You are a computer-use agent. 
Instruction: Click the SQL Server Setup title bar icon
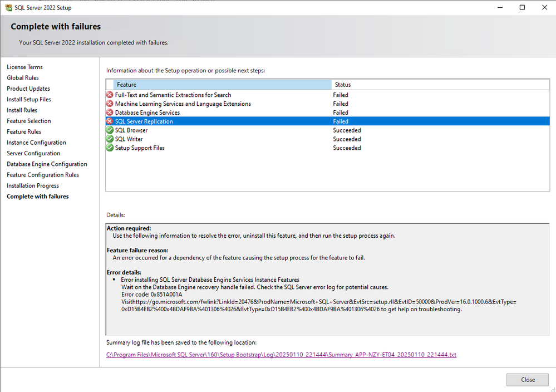click(x=8, y=7)
